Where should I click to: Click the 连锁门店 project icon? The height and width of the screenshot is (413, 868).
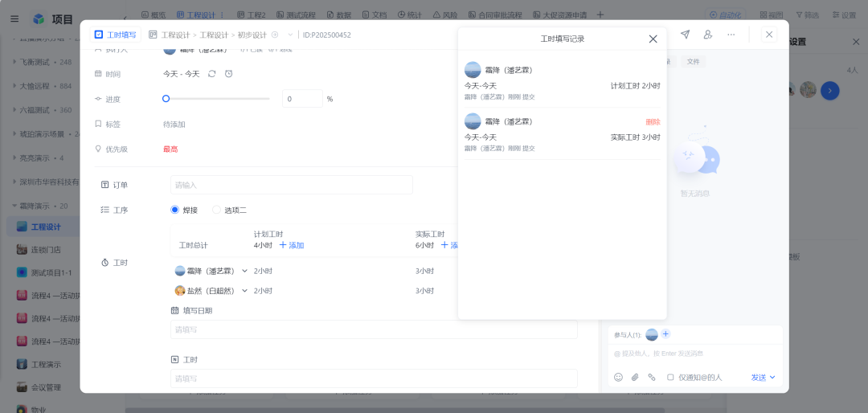click(23, 250)
